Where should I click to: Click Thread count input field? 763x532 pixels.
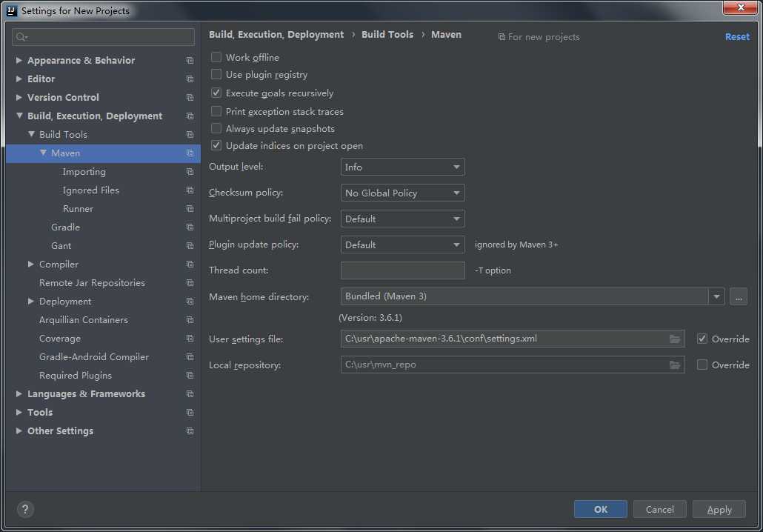[x=402, y=270]
